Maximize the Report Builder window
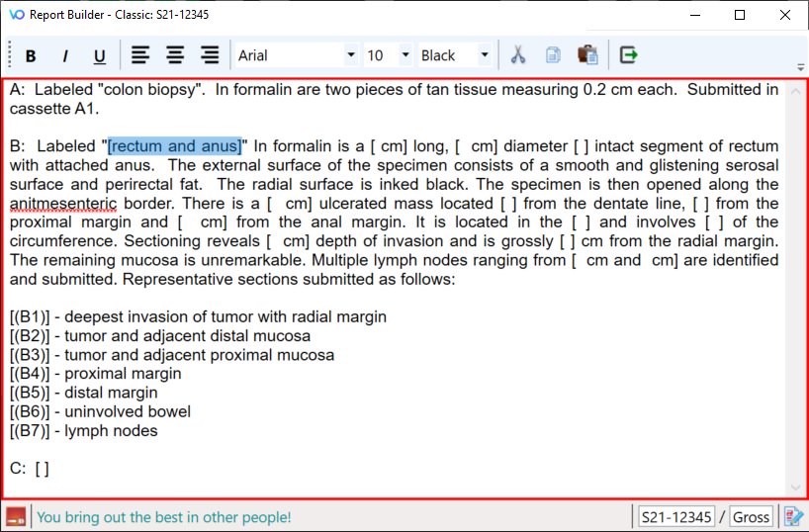Screen dimensions: 809x532 pyautogui.click(x=740, y=15)
